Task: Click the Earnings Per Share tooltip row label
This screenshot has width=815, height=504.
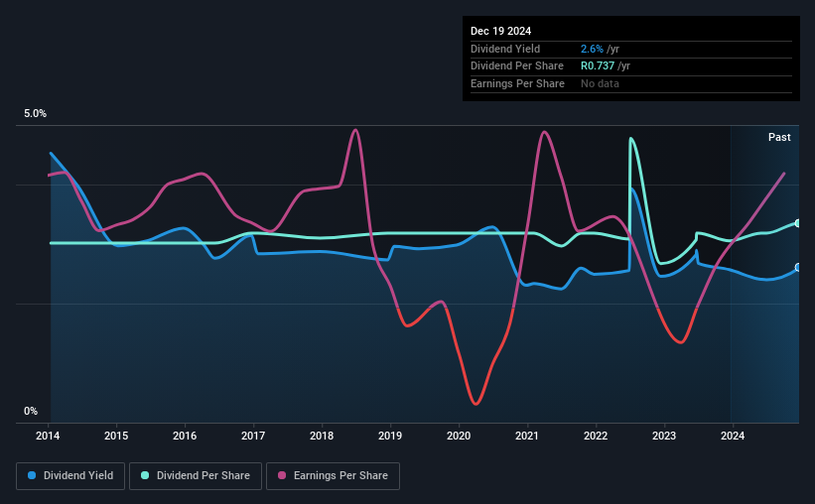Action: pos(517,83)
